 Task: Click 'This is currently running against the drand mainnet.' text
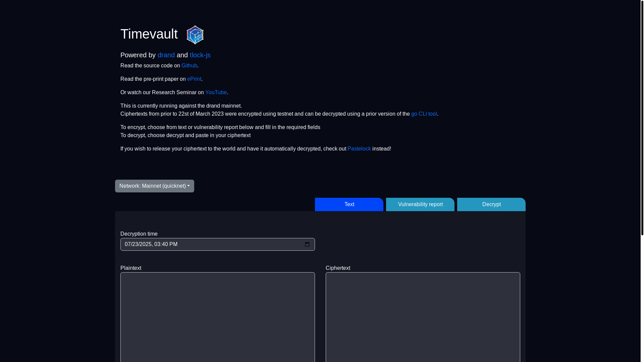[x=181, y=106]
